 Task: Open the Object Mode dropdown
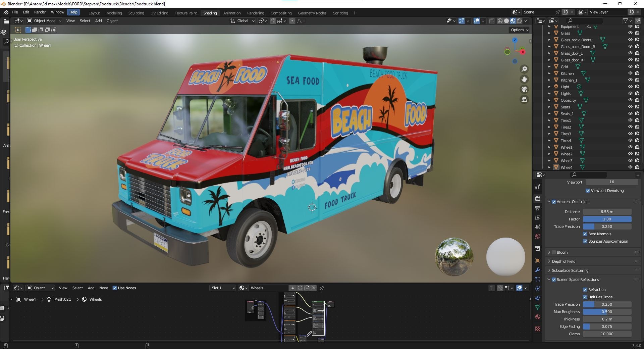pyautogui.click(x=44, y=21)
